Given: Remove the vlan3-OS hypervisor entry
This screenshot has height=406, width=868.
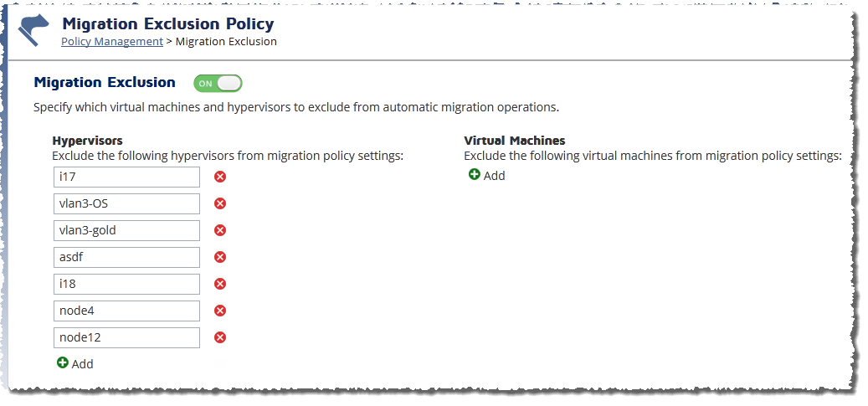Looking at the screenshot, I should [220, 203].
